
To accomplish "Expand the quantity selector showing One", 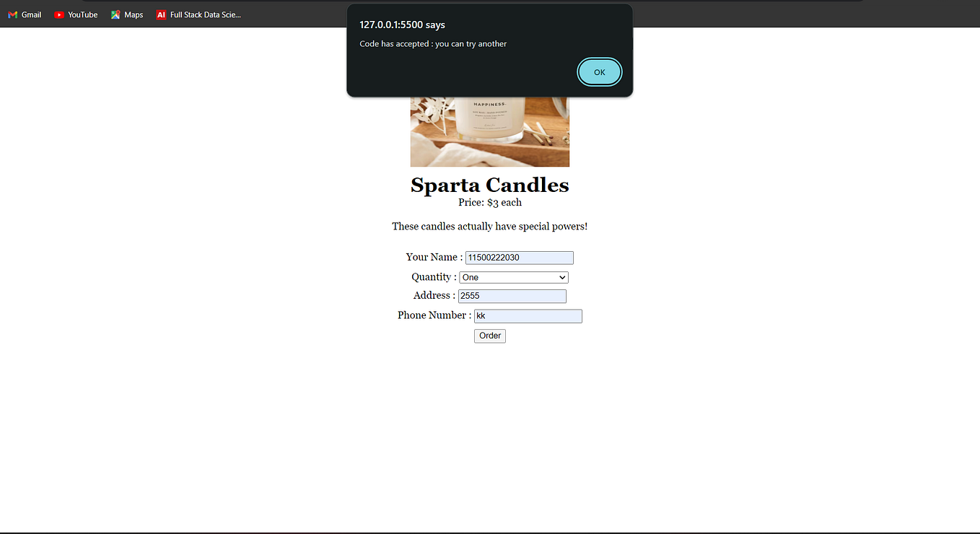I will [x=513, y=277].
